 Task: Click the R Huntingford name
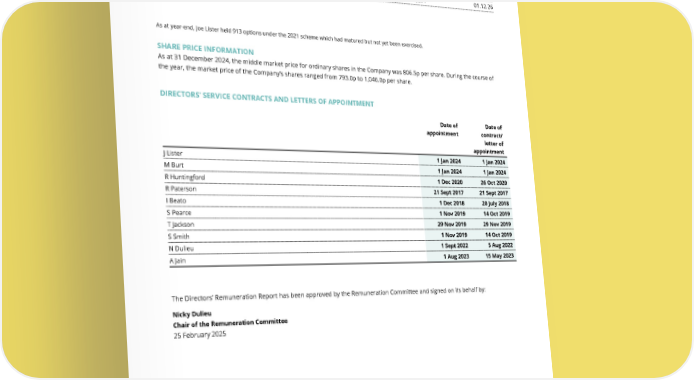185,177
